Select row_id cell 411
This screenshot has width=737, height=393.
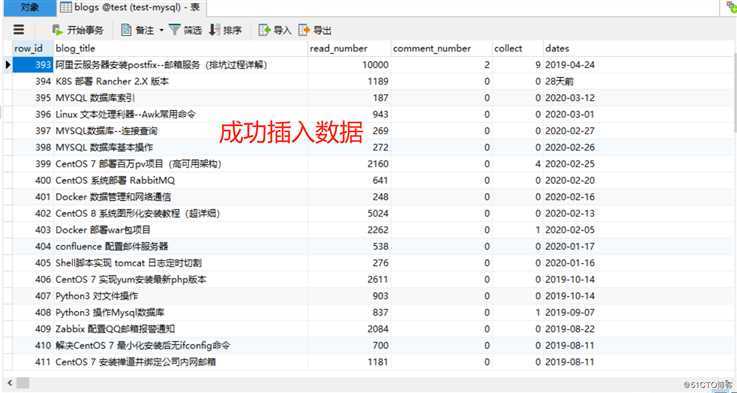32,362
